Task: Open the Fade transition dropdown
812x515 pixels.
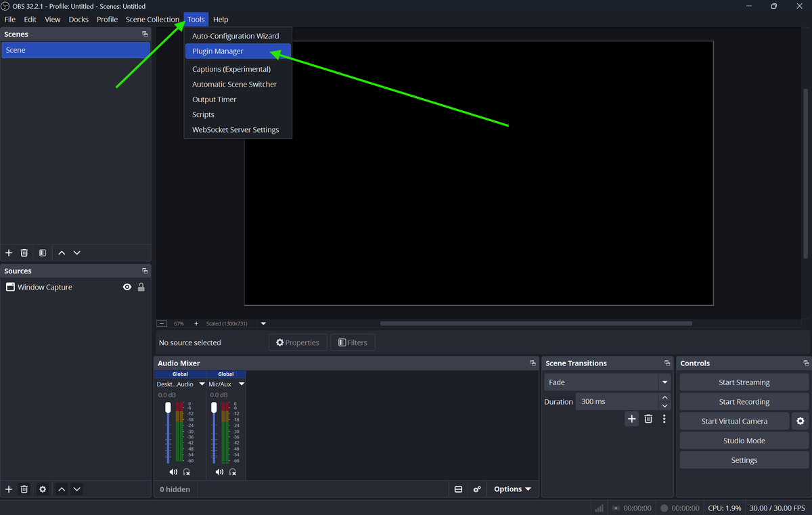Action: tap(608, 382)
